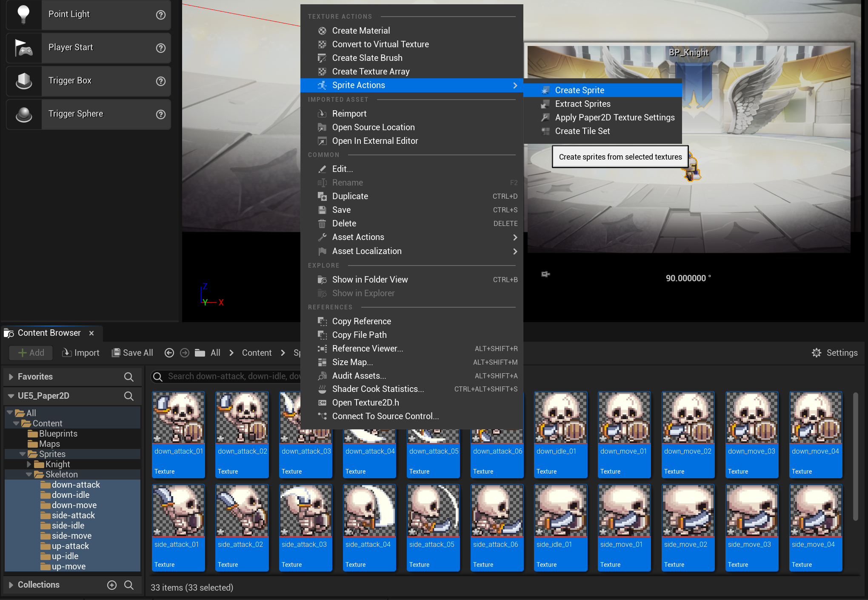
Task: Search within Favorites
Action: click(128, 377)
